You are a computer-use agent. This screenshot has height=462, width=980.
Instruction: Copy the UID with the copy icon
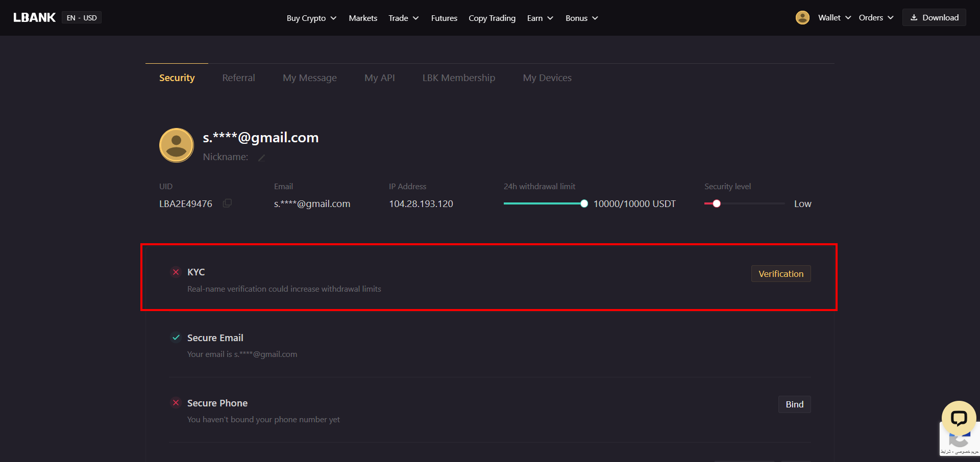(227, 203)
